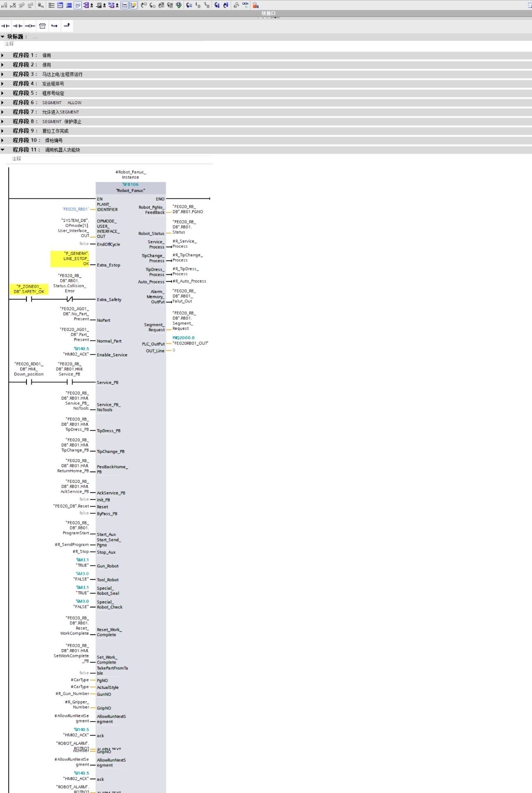Expand network 9 复位工作完成
Image resolution: width=532 pixels, height=793 pixels.
click(2, 131)
